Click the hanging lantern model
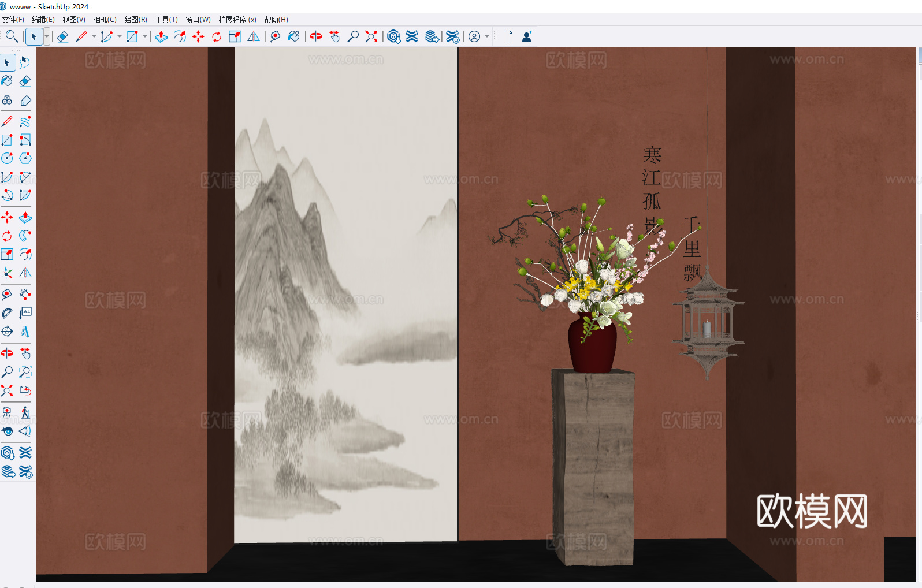Screen dimensions: 922x588 [709, 323]
